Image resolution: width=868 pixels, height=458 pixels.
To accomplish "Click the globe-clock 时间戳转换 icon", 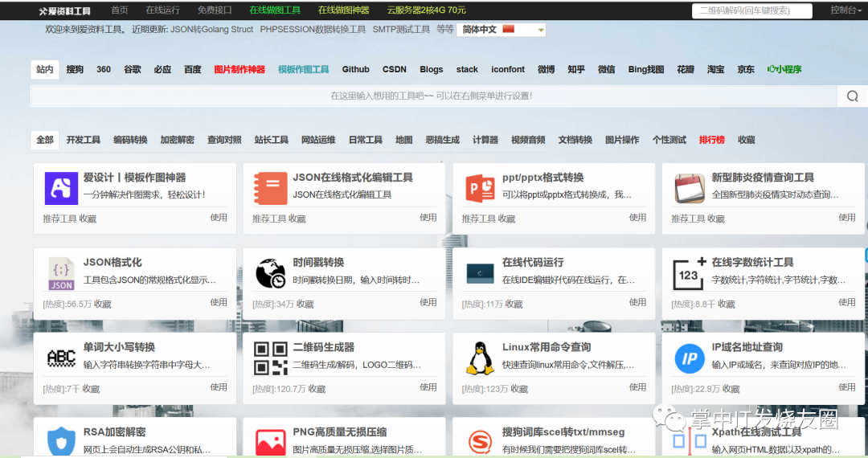I will [270, 273].
